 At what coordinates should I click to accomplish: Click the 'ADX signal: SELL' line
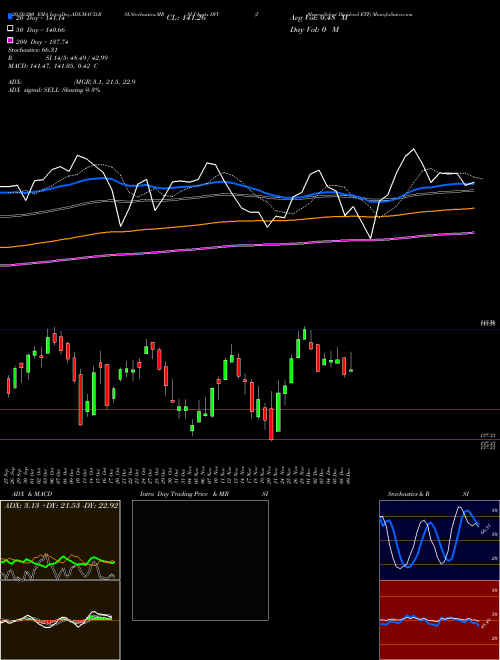click(x=54, y=90)
